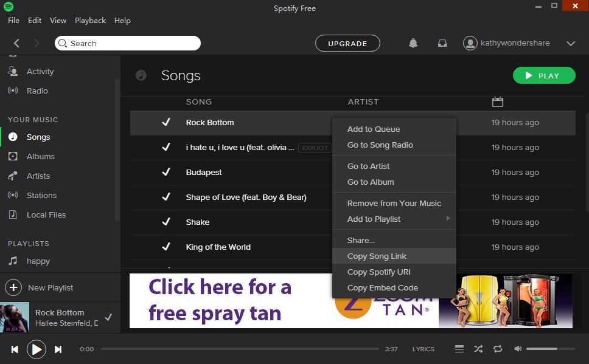The width and height of the screenshot is (589, 364).
Task: Choose Copy Embed Code
Action: (x=394, y=288)
